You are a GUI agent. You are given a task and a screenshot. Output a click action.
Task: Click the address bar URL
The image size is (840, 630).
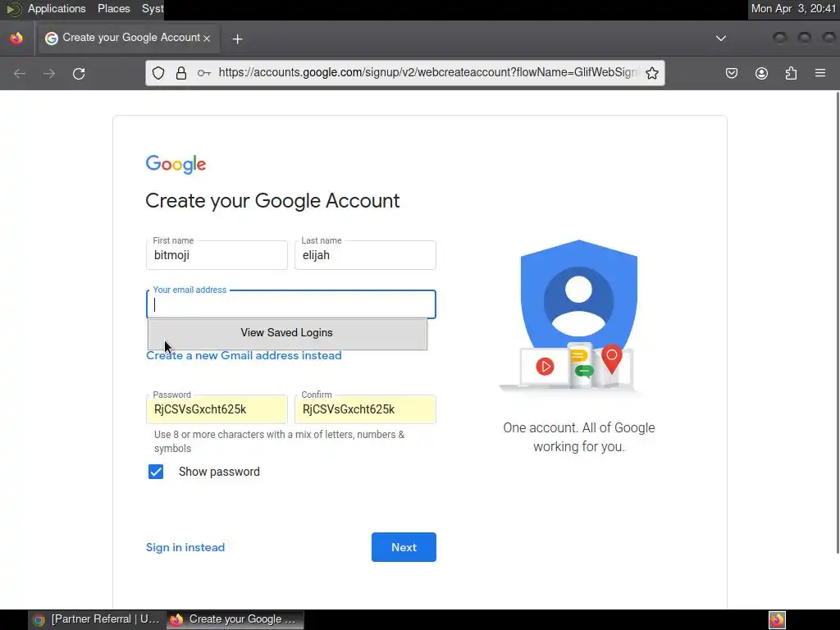click(427, 72)
